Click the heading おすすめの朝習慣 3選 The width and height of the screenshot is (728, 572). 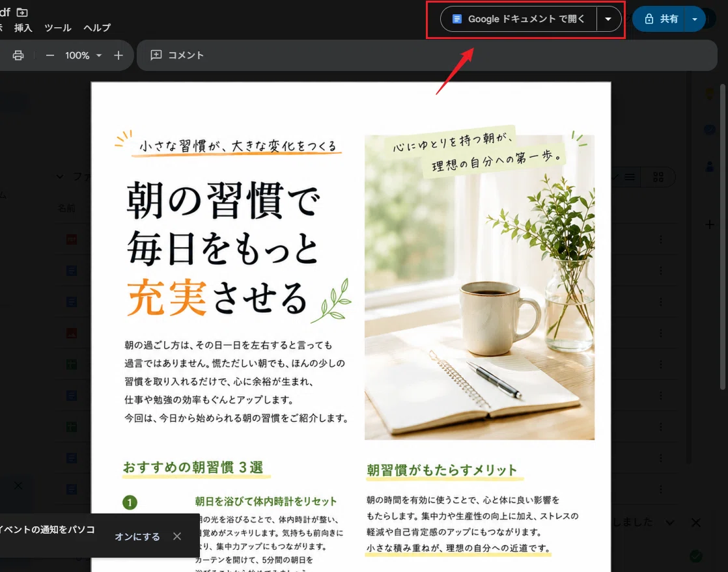[193, 467]
